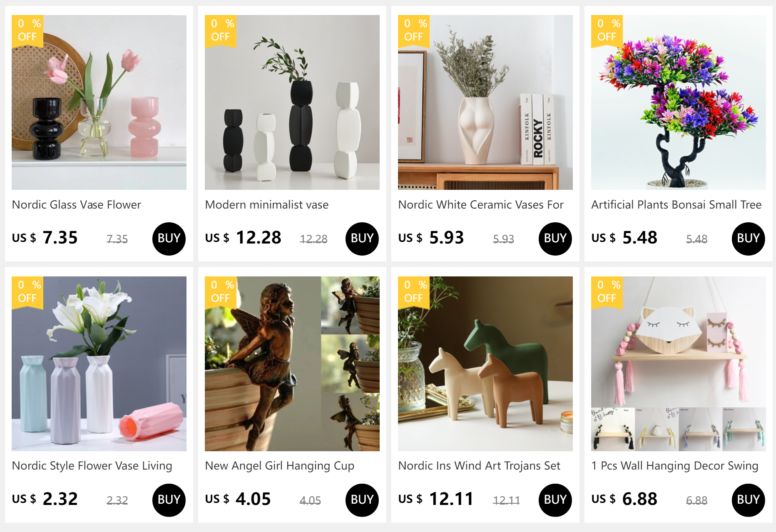Click the '0% OFF' badge on bonsai tree
Screen dimensions: 776x532
607,30
